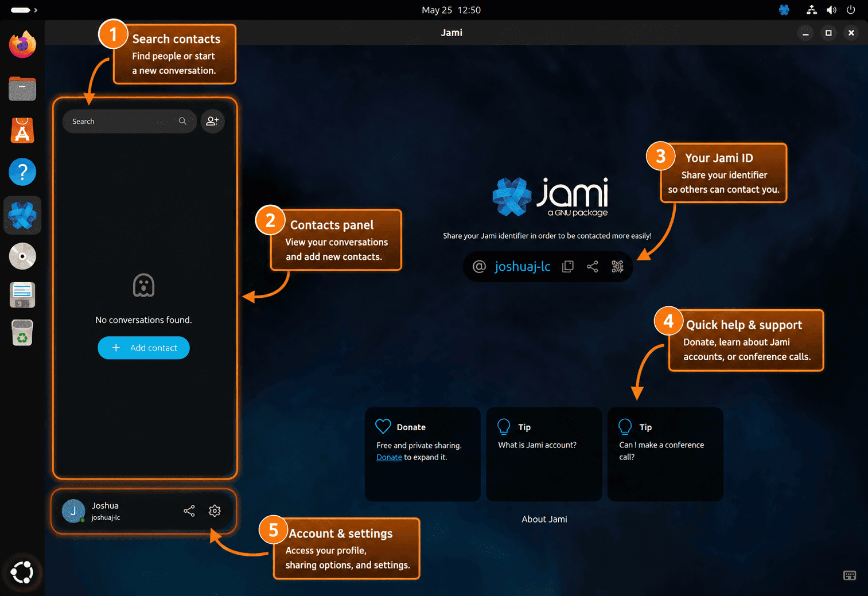Screen dimensions: 868x596
Task: Open the document scanner icon in dock
Action: [22, 295]
